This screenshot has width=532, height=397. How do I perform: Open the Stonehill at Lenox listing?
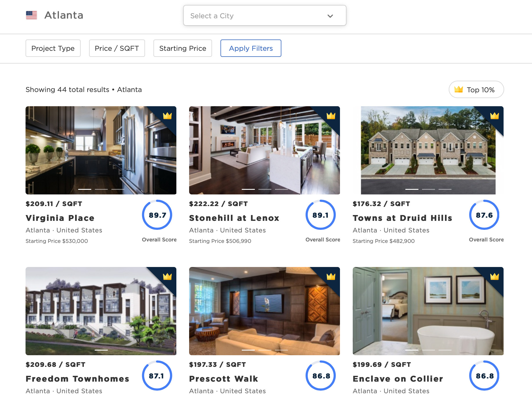click(x=234, y=218)
